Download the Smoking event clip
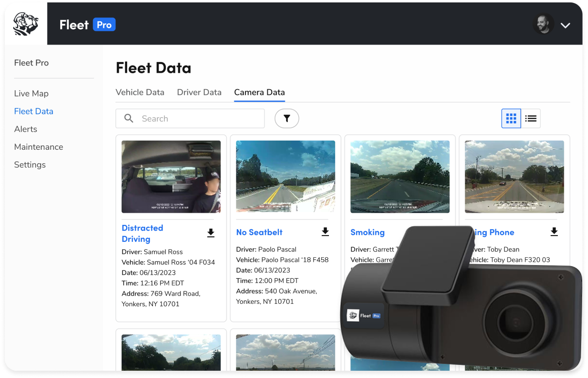Image resolution: width=588 pixels, height=378 pixels. (x=440, y=232)
